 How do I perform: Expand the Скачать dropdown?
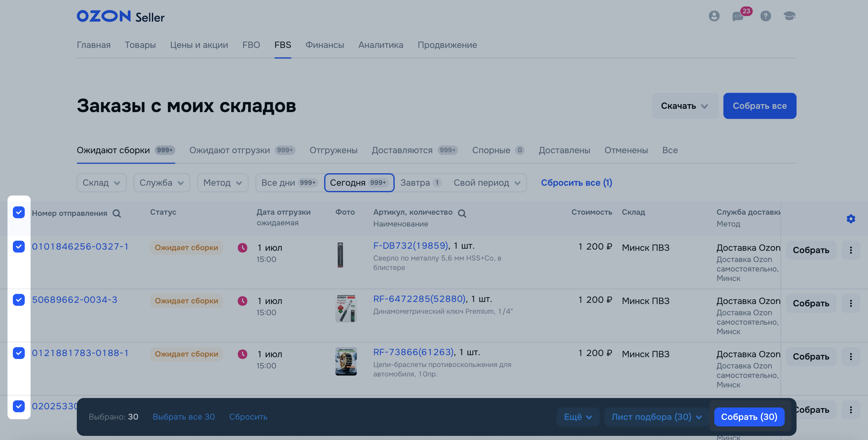tap(684, 106)
